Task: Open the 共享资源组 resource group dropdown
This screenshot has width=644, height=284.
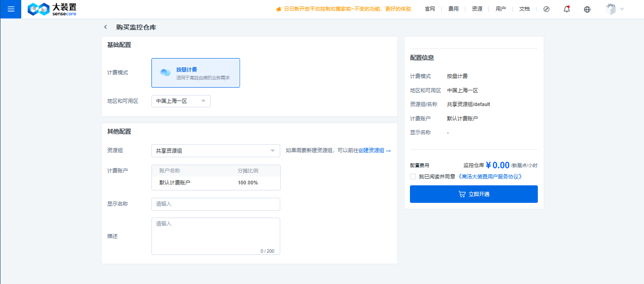Action: click(x=216, y=151)
